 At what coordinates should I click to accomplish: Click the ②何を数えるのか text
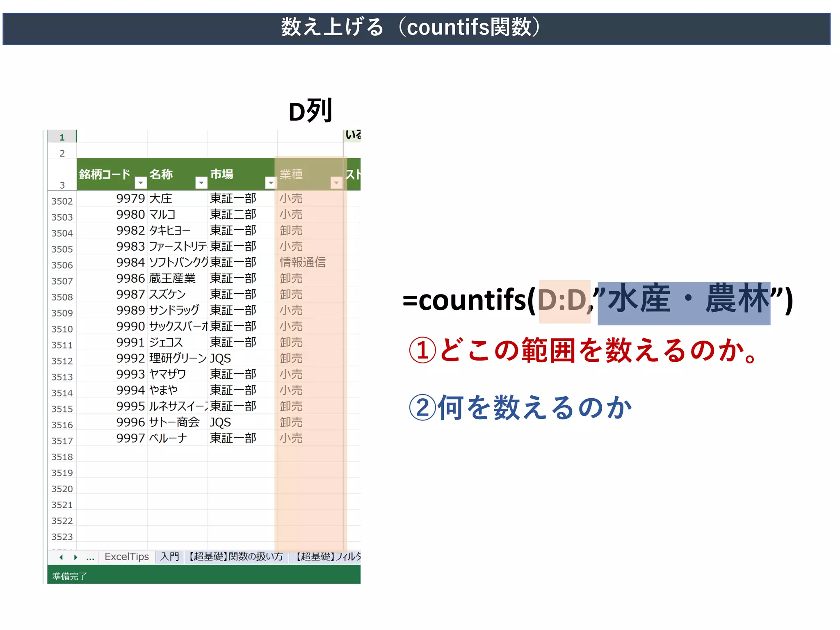pos(520,408)
